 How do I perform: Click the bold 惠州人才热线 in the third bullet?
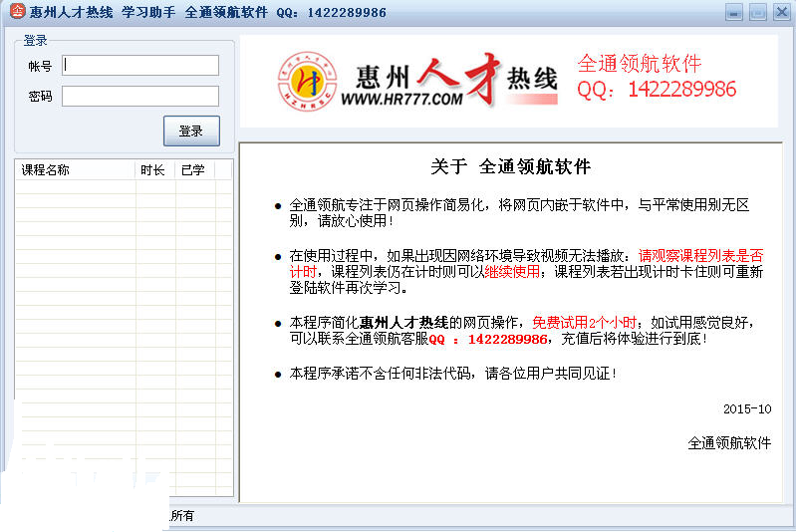click(x=404, y=323)
